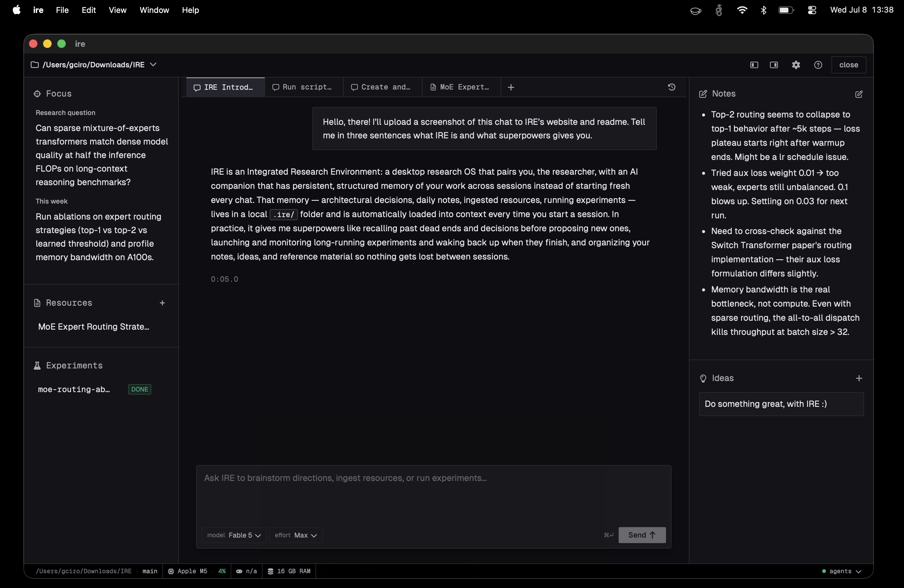This screenshot has width=904, height=588.
Task: Click the first note about Top-2 routing
Action: pos(785,136)
